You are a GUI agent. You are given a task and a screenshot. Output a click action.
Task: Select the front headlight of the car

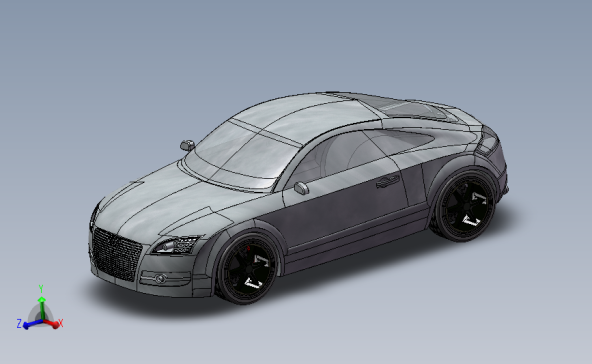click(x=176, y=245)
